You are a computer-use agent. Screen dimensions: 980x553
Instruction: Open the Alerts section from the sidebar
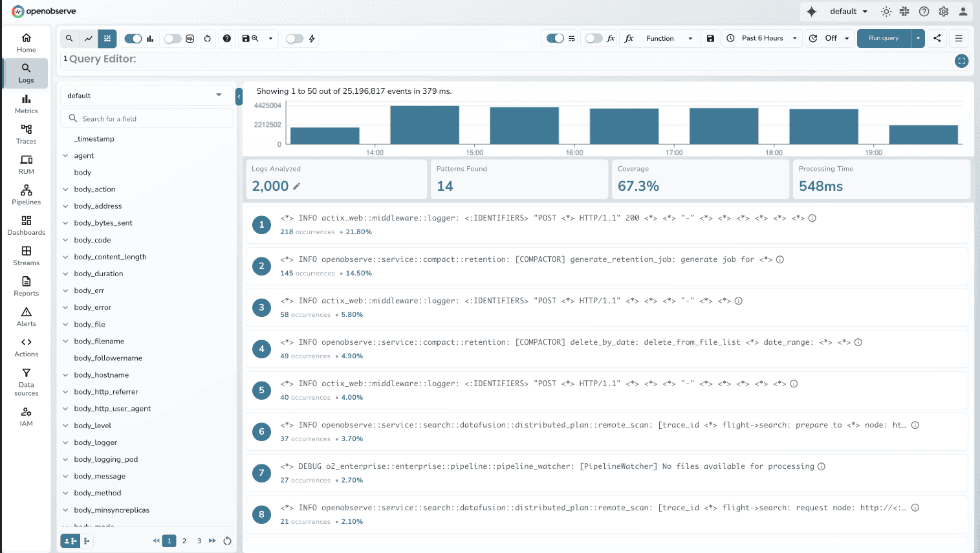pos(26,316)
